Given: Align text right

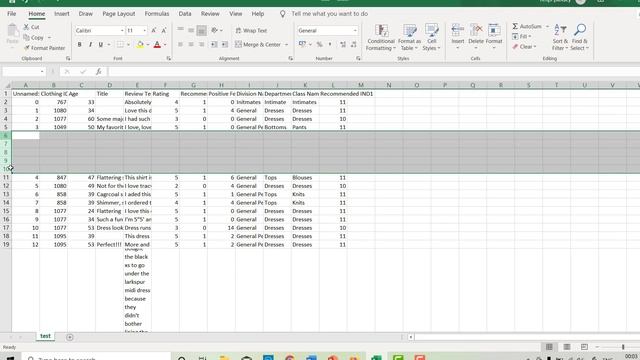Looking at the screenshot, I should click(201, 44).
